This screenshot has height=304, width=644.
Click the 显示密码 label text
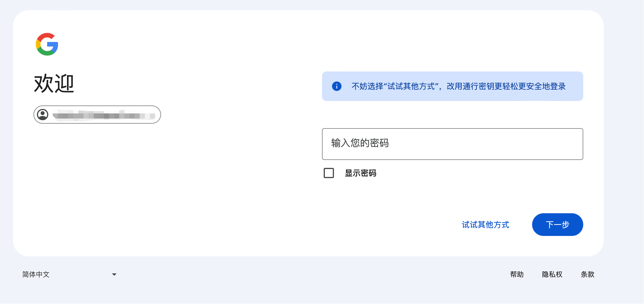point(360,173)
